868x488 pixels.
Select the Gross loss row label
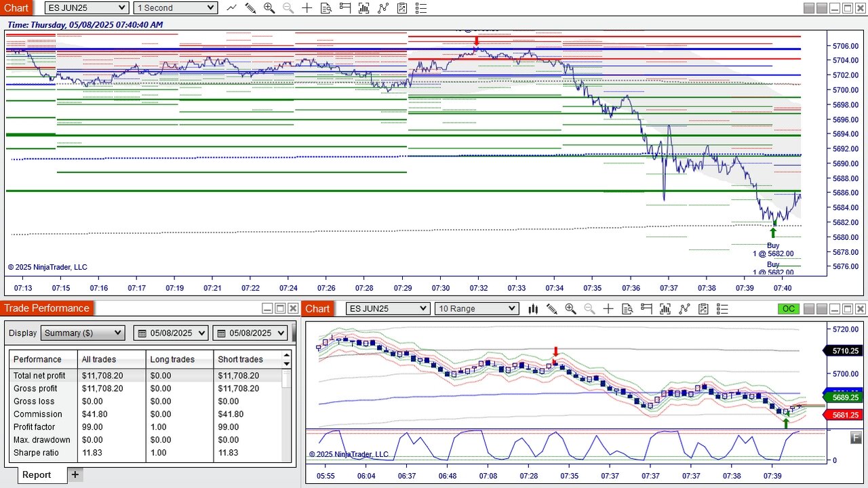pyautogui.click(x=34, y=401)
